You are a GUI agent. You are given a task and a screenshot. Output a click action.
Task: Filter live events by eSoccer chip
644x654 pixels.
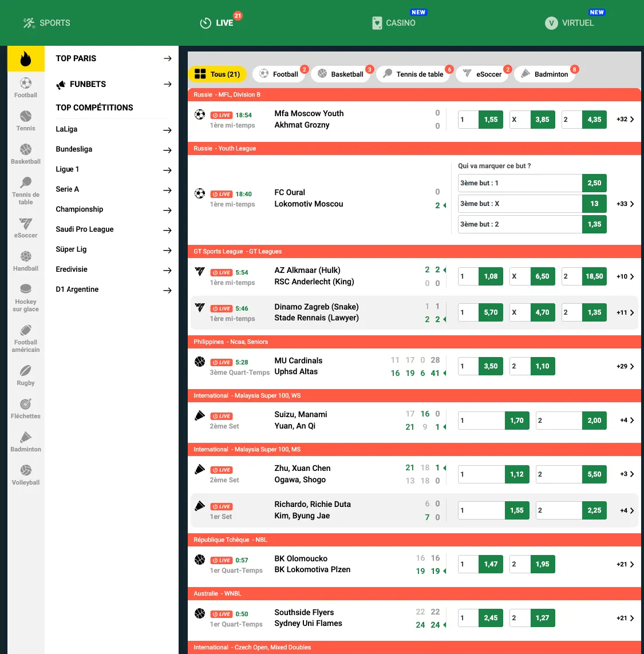pyautogui.click(x=483, y=74)
